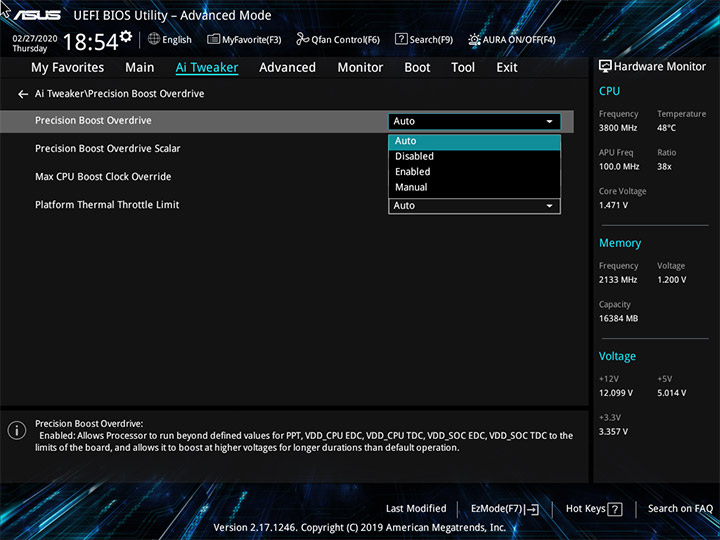Image resolution: width=720 pixels, height=540 pixels.
Task: Select the Exit tab
Action: pyautogui.click(x=507, y=68)
